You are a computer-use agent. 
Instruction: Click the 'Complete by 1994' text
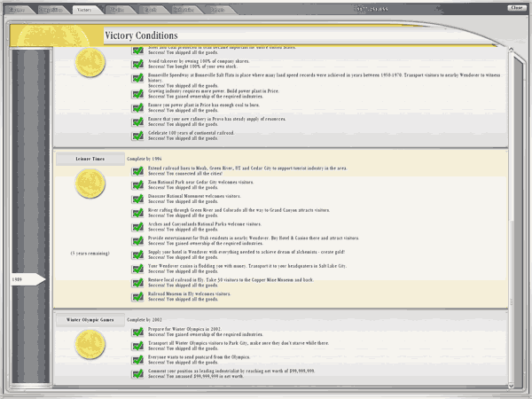(x=145, y=159)
